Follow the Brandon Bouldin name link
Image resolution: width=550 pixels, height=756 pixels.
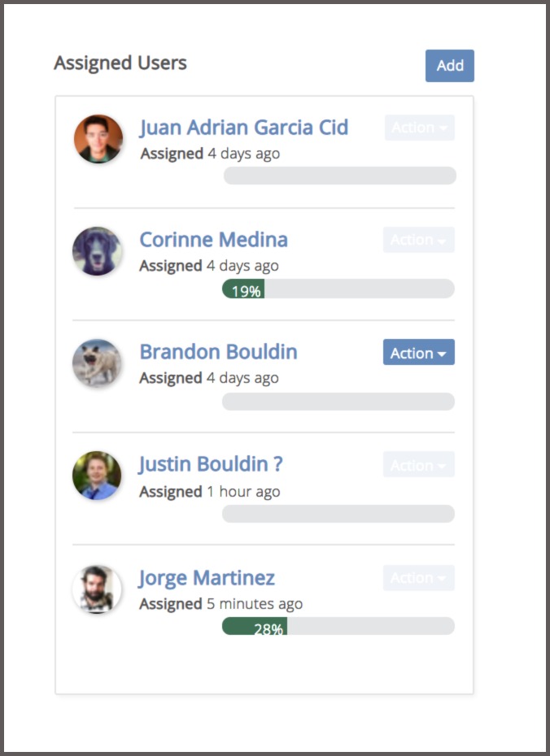coord(218,352)
